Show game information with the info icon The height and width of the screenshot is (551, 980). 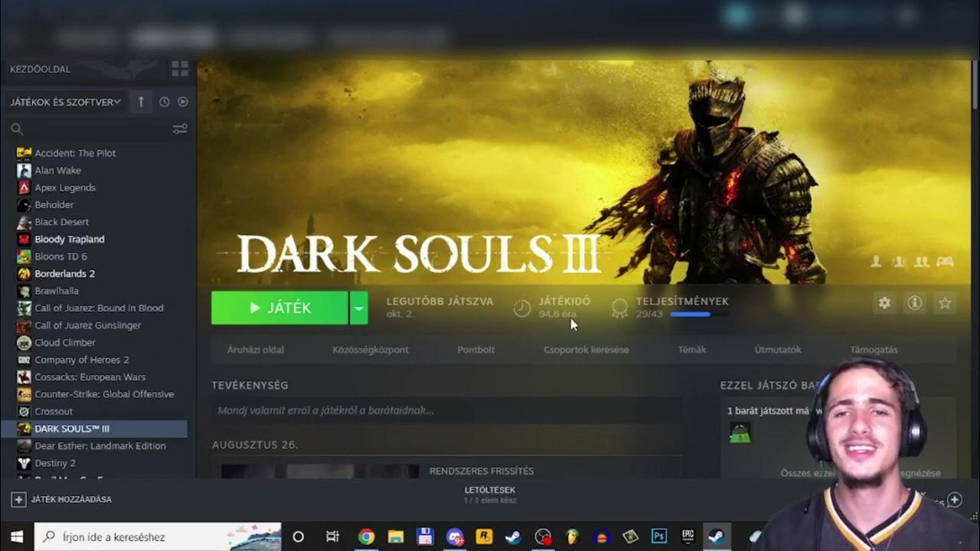tap(914, 303)
